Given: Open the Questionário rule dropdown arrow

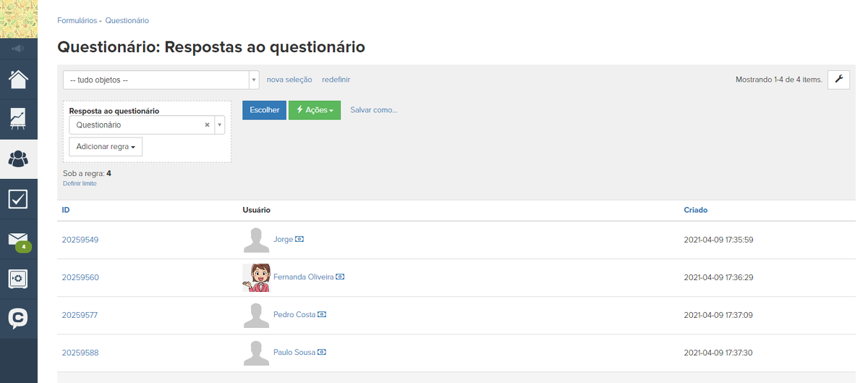Looking at the screenshot, I should [x=219, y=125].
